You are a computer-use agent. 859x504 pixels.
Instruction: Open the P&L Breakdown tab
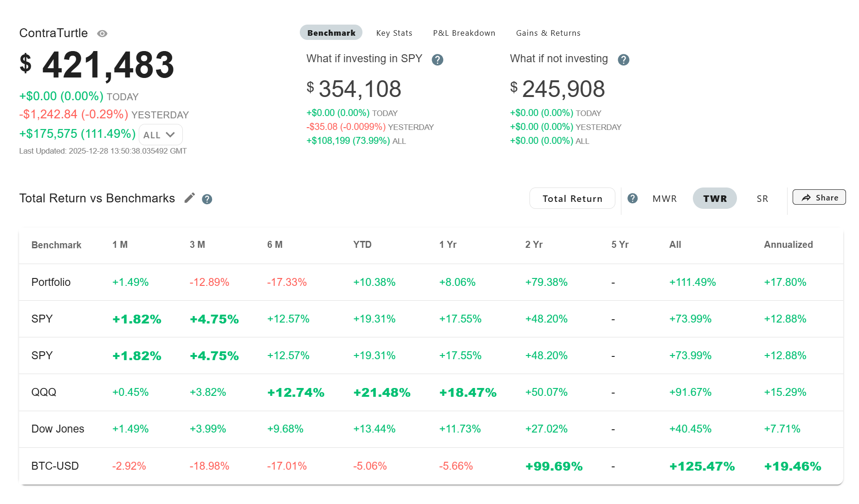click(x=464, y=33)
